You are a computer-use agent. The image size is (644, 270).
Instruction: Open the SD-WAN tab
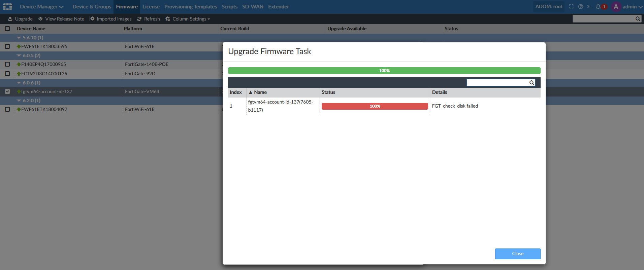[253, 7]
